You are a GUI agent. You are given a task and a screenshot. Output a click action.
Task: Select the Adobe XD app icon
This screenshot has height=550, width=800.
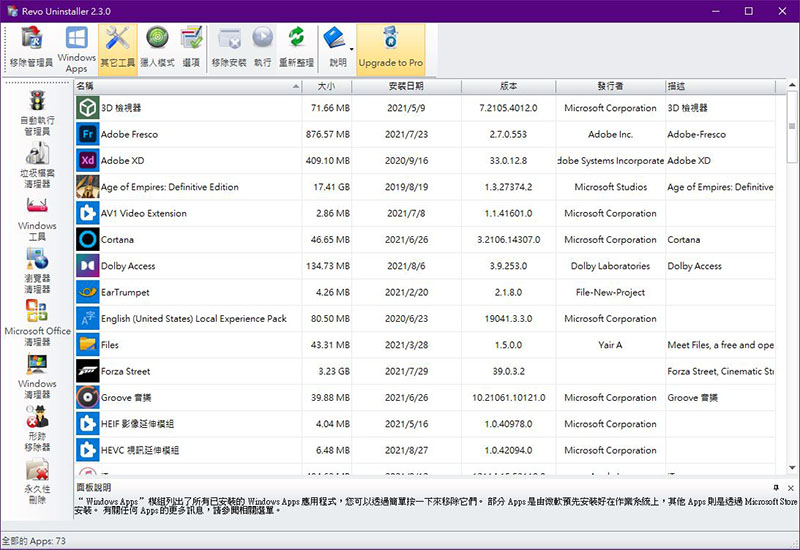[x=88, y=160]
